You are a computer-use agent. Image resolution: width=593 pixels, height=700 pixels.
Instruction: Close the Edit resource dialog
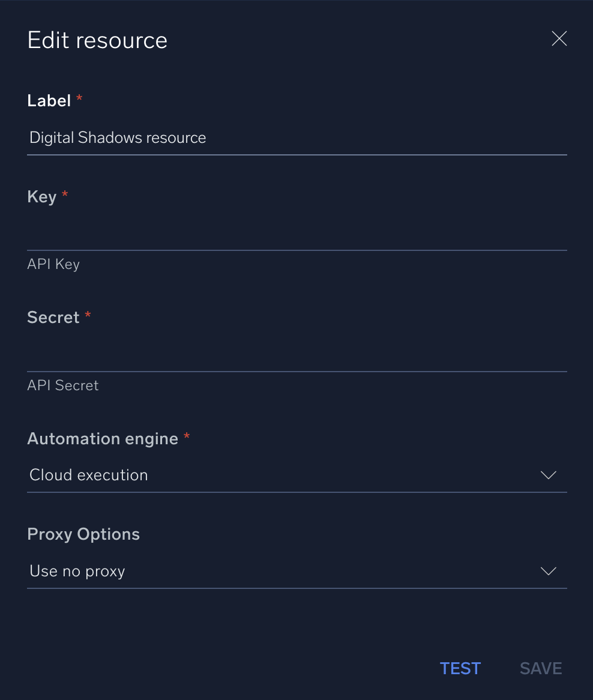[559, 40]
